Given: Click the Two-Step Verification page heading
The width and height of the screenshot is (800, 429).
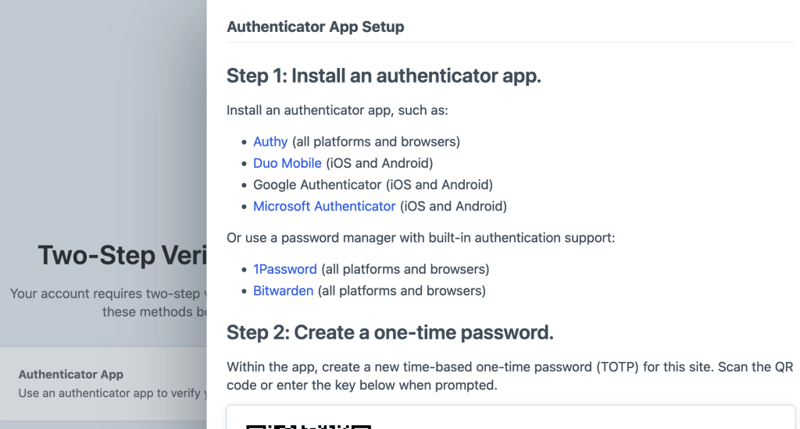Looking at the screenshot, I should 122,256.
